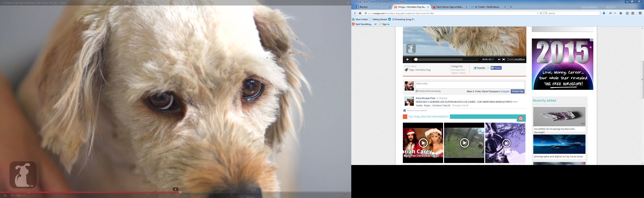Uncheck Facebook'ta da paylaş checkbox
The width and height of the screenshot is (644, 198).
[x=417, y=91]
